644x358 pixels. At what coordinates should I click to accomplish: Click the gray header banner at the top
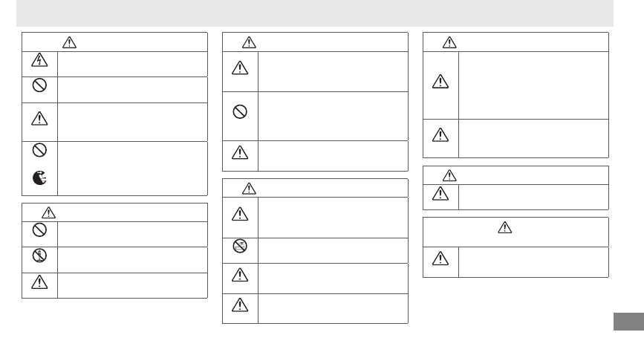click(x=315, y=13)
